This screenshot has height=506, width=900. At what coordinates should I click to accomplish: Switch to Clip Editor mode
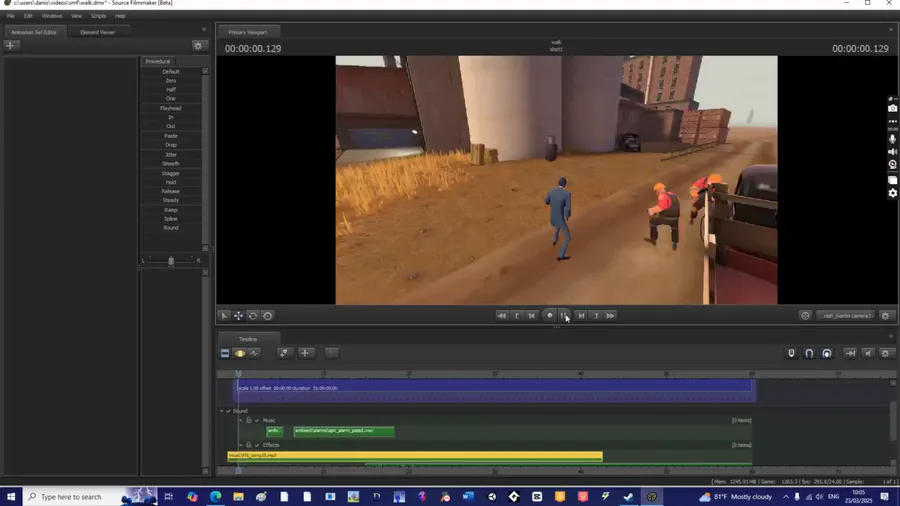point(225,353)
